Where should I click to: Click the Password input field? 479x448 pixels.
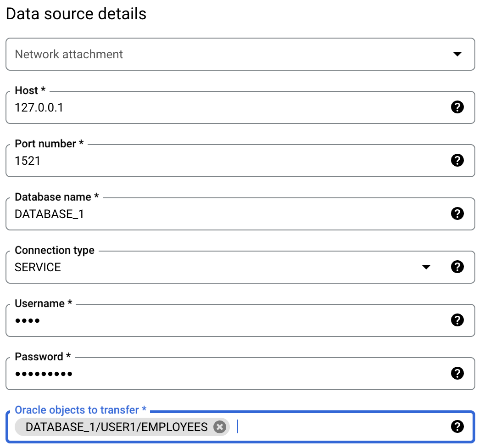coord(184,374)
